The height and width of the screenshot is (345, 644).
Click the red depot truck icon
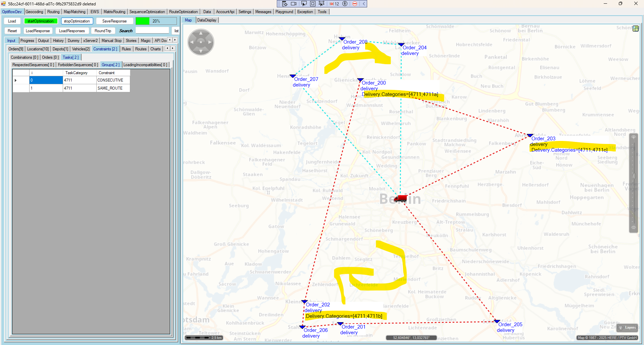coord(400,198)
